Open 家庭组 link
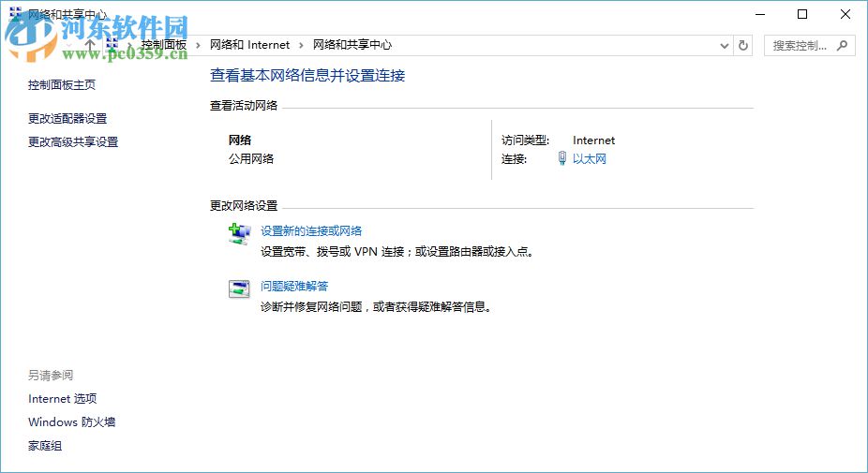The height and width of the screenshot is (473, 868). pos(45,445)
